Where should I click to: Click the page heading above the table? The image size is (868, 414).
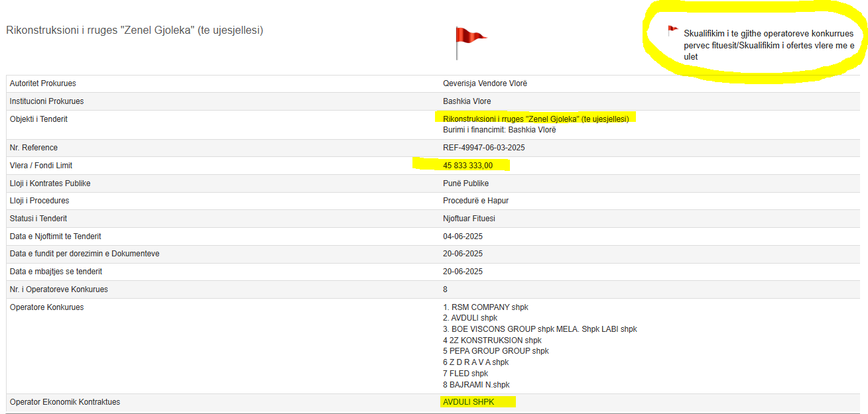point(135,30)
